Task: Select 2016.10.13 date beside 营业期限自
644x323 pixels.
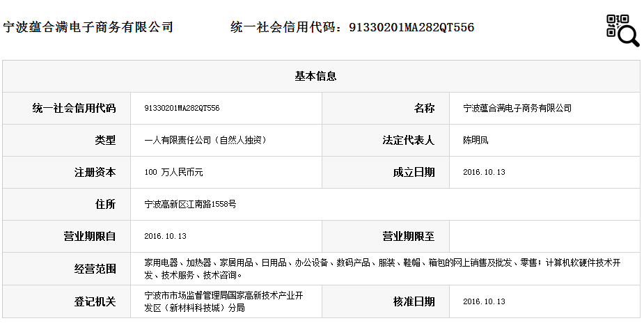Action: pos(165,237)
